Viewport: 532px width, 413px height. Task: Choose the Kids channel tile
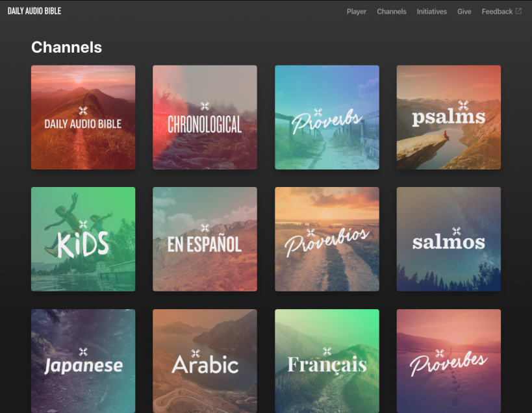83,239
